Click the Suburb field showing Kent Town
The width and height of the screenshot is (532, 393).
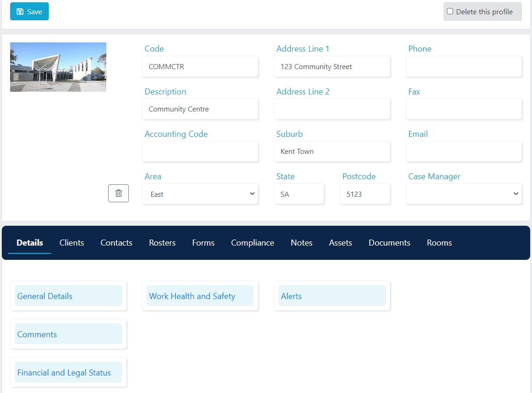click(332, 152)
